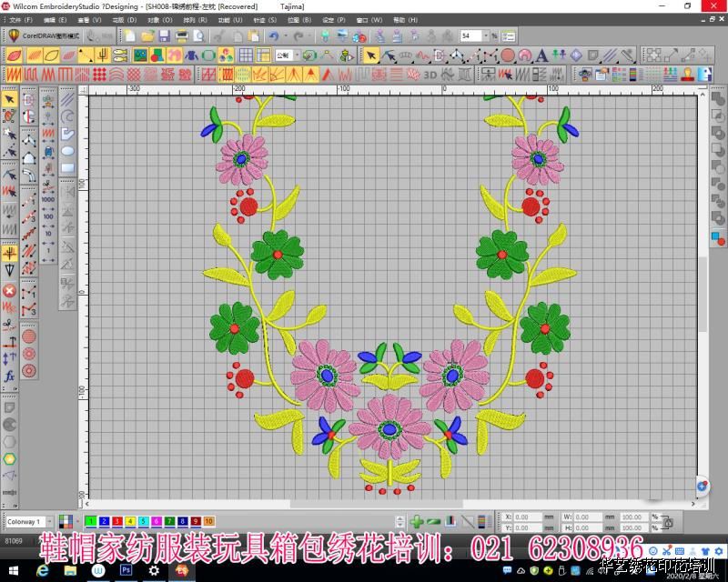The width and height of the screenshot is (728, 582).
Task: Pick thread color 6 magenta swatch
Action: [x=157, y=521]
